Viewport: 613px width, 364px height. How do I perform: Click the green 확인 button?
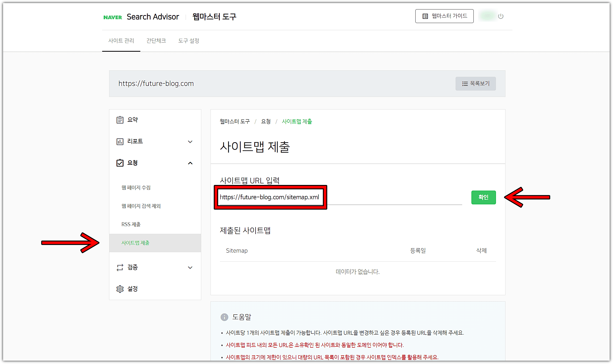point(483,197)
